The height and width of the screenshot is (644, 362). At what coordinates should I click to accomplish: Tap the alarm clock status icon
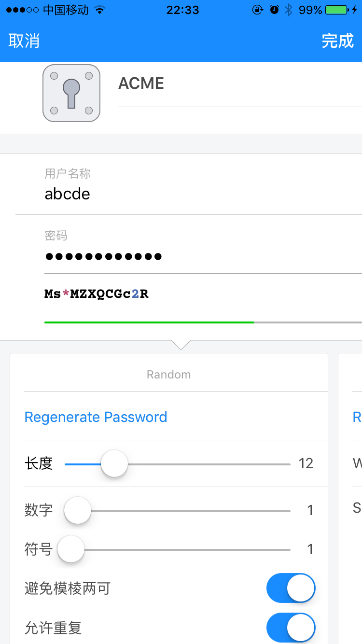point(274,10)
